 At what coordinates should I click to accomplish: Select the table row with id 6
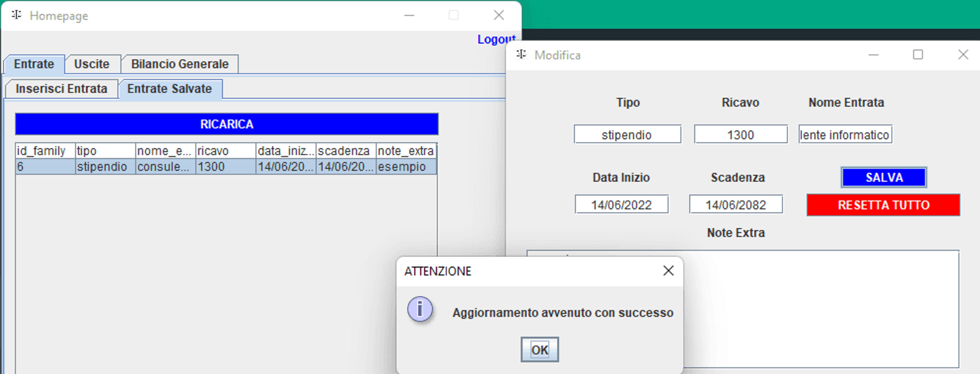226,167
